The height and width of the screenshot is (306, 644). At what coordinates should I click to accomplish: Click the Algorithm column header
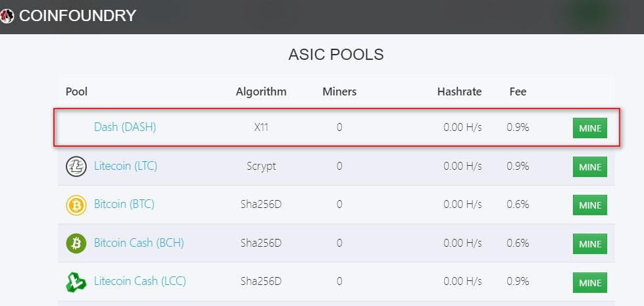261,91
